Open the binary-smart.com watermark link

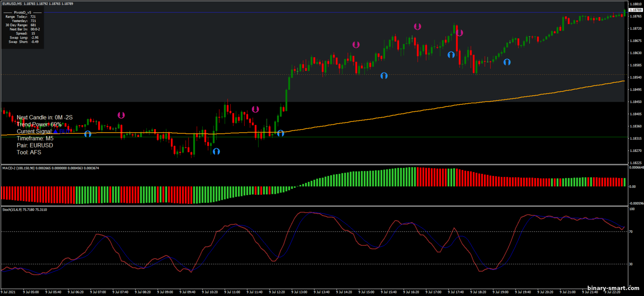pos(608,288)
